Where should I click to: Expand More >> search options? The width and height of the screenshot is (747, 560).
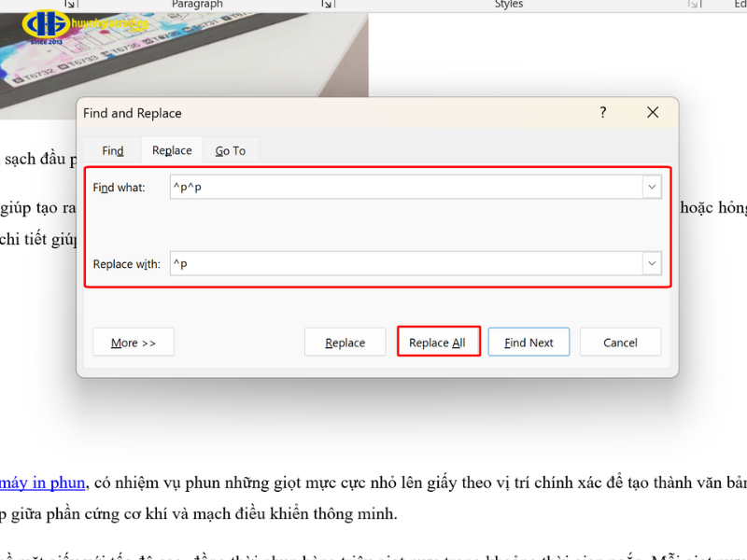coord(134,343)
